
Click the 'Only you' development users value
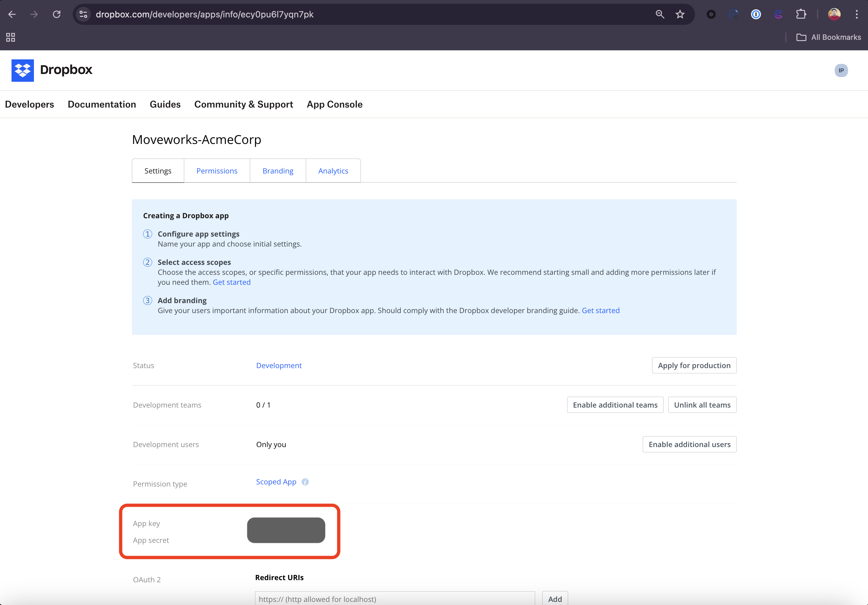pos(271,444)
